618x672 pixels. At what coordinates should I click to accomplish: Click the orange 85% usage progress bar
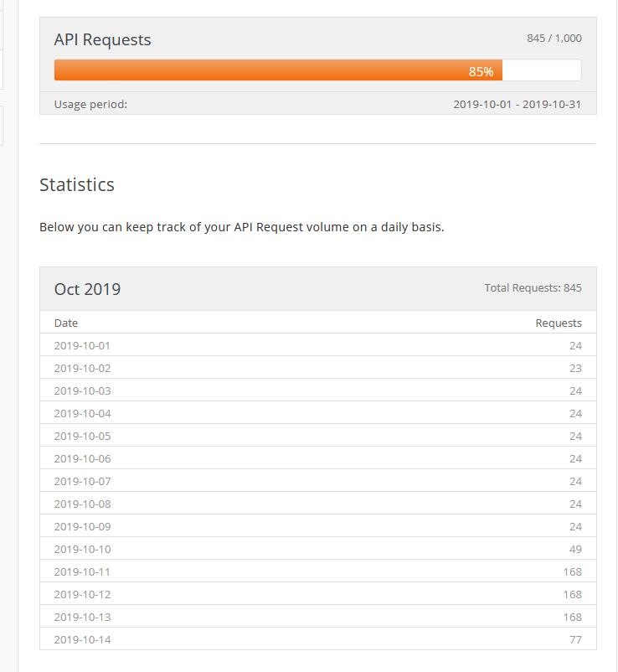278,70
